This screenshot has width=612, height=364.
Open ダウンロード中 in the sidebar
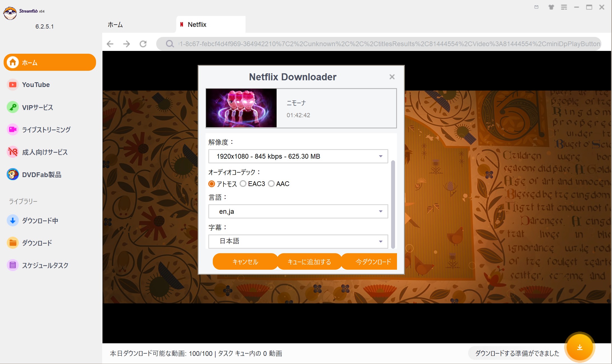click(50, 220)
